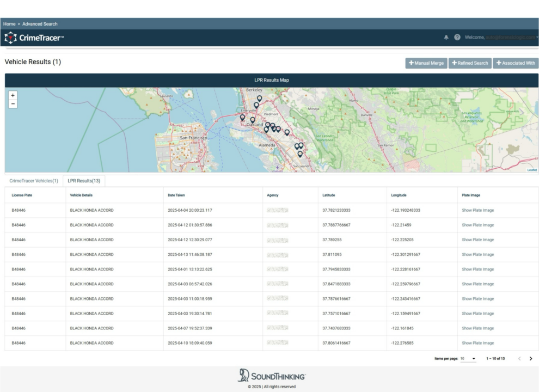Click the Latitude column header
This screenshot has width=539, height=392.
click(x=329, y=195)
